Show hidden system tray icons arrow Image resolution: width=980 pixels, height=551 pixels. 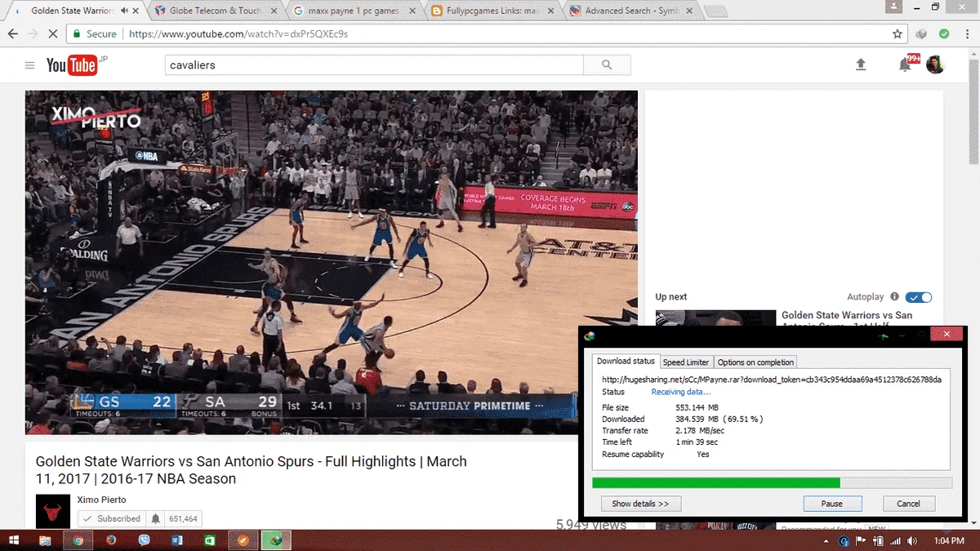pyautogui.click(x=826, y=540)
